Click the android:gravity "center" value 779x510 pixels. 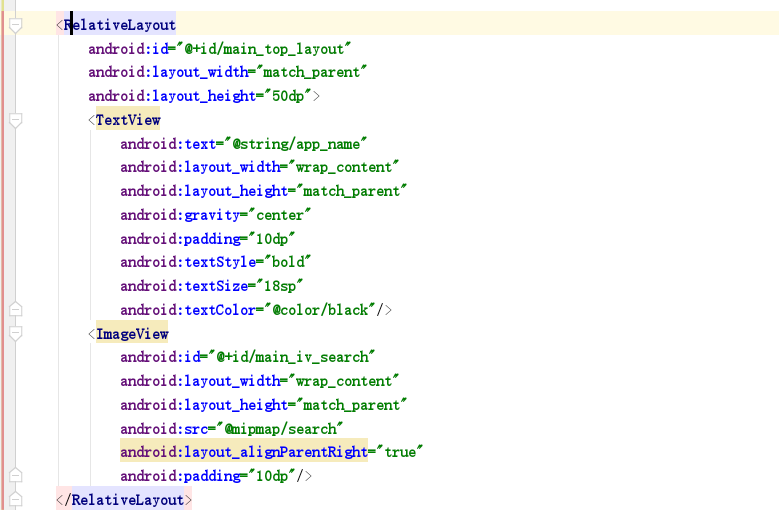point(279,215)
